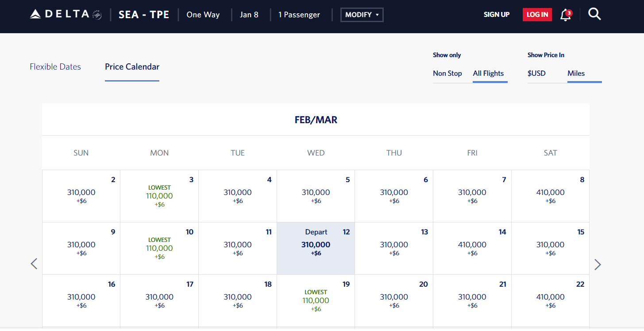The height and width of the screenshot is (331, 644).
Task: Click the SIGN UP link
Action: click(496, 15)
